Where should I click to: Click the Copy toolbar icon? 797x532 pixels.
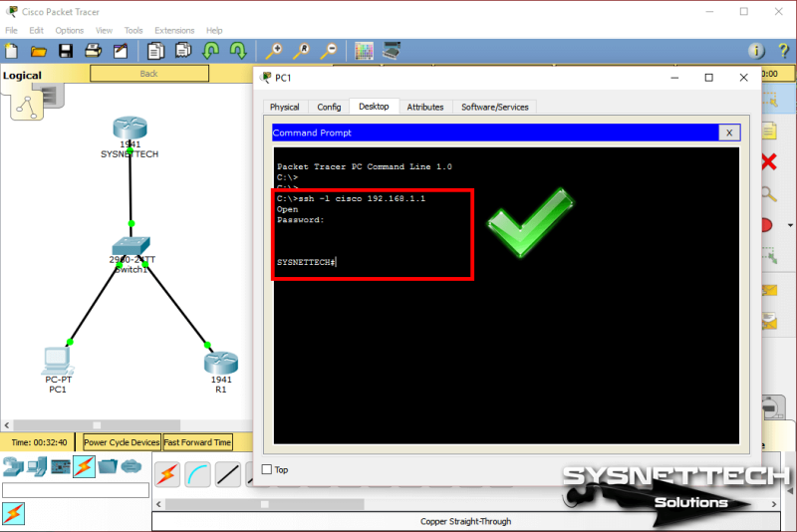point(155,51)
